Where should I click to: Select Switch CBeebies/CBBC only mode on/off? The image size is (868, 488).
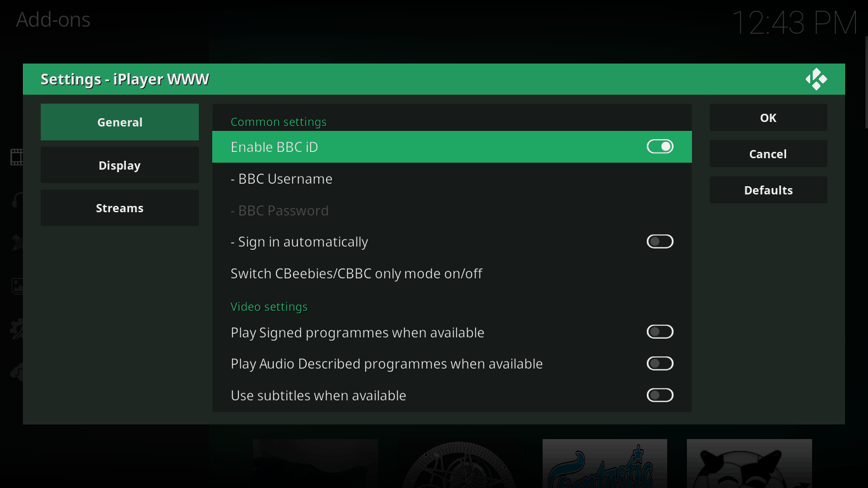452,273
